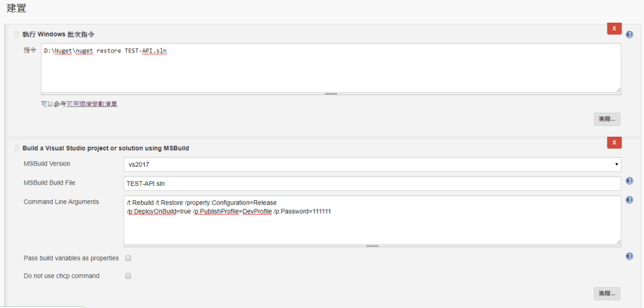Grab the drag handle of the Windows batch step
The image size is (644, 308).
(17, 34)
